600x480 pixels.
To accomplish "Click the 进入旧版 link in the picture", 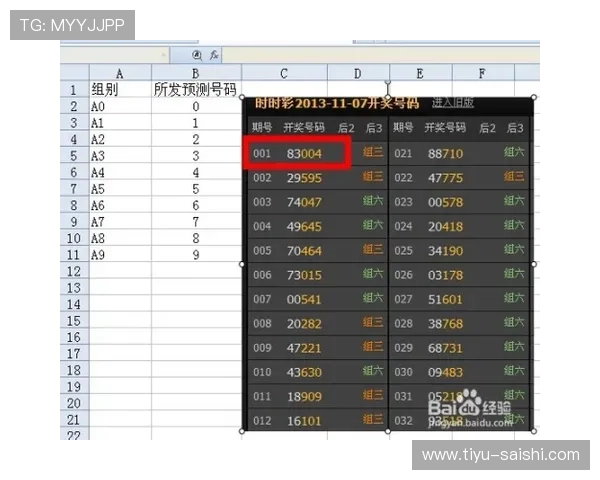I will pyautogui.click(x=453, y=102).
